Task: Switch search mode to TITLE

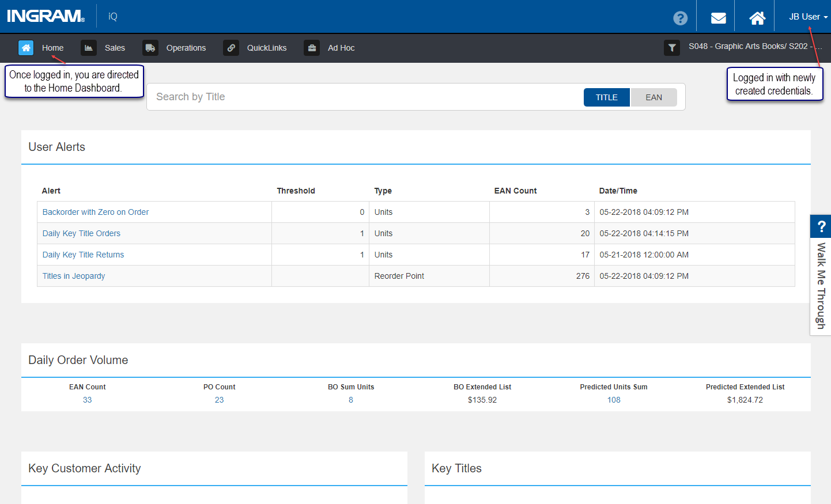Action: (607, 97)
